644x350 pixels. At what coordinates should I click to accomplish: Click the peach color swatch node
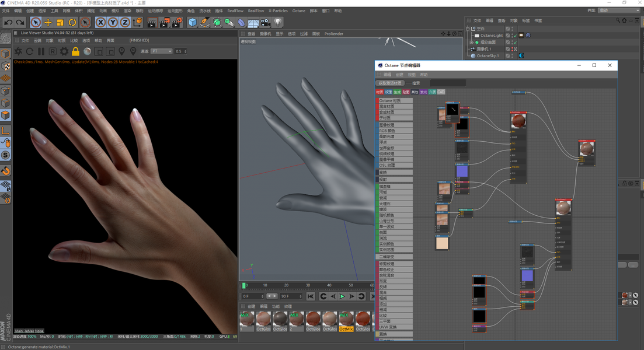(442, 243)
